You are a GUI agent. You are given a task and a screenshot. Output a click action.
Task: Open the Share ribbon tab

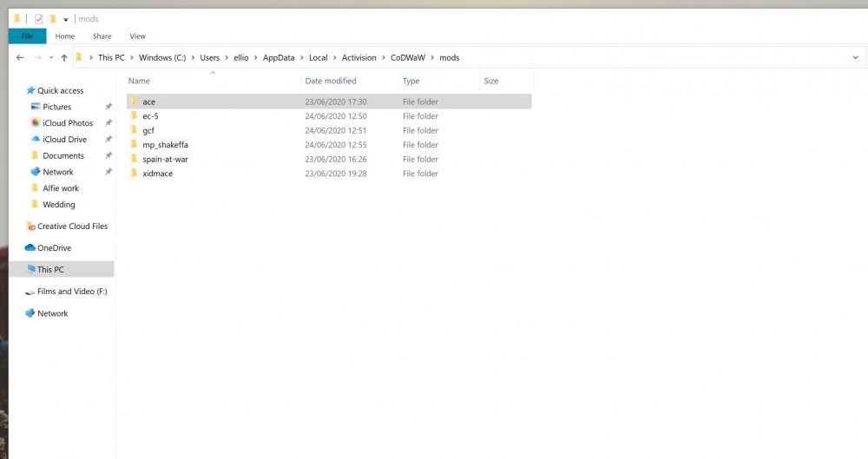click(102, 36)
